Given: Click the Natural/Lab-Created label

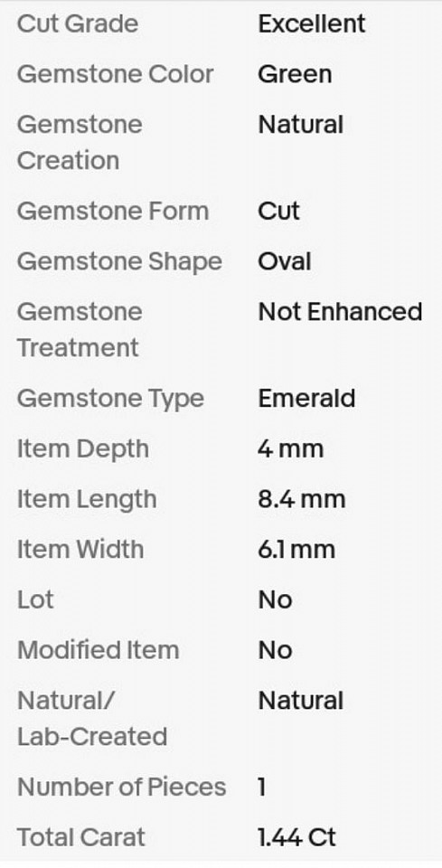Looking at the screenshot, I should (92, 719).
